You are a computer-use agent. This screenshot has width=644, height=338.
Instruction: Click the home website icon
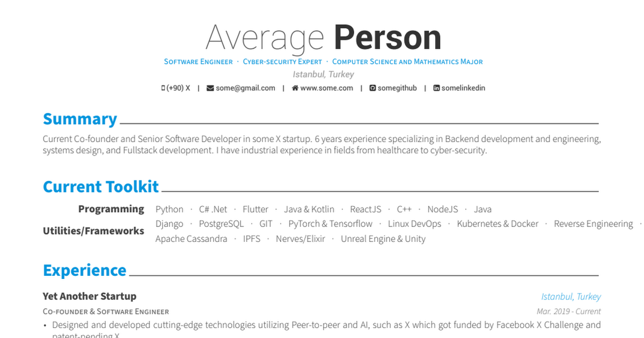point(295,88)
